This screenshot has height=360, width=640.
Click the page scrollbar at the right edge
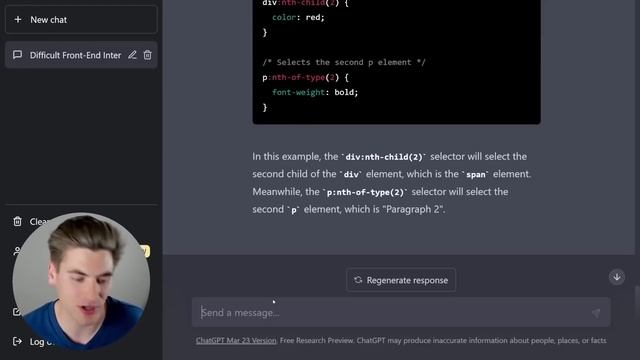click(x=637, y=300)
